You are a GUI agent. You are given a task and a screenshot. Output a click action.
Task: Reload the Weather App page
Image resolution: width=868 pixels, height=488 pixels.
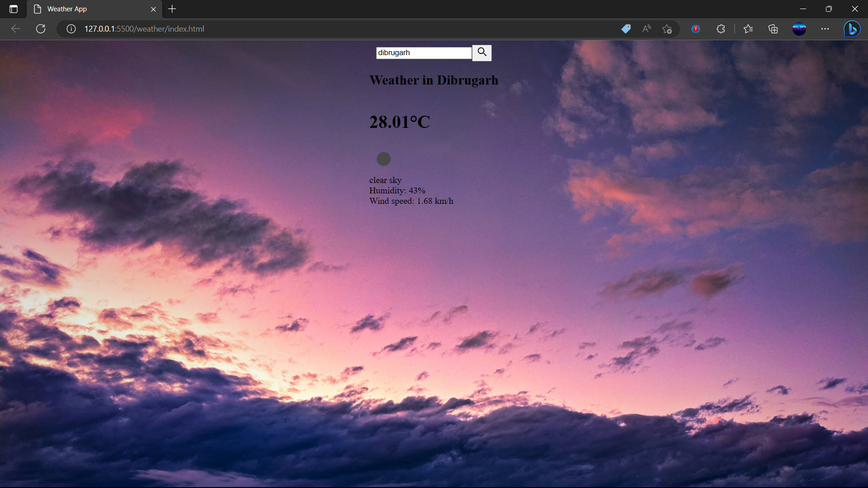coord(41,29)
